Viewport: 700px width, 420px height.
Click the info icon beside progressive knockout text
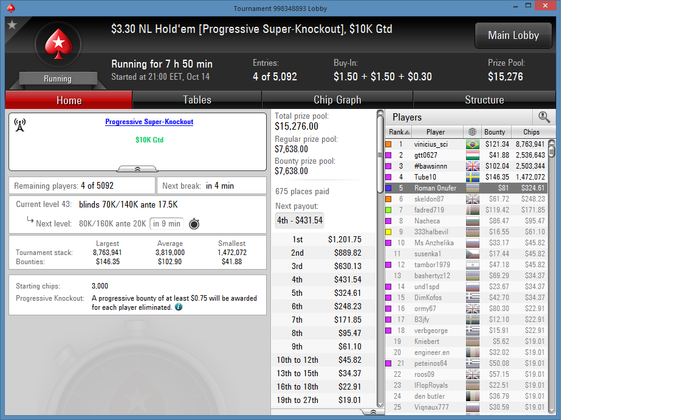click(179, 307)
